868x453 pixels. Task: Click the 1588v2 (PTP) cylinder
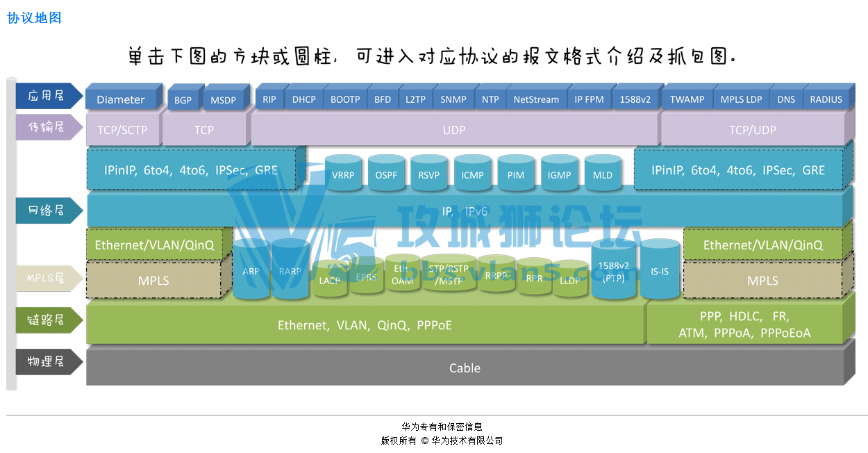click(x=613, y=272)
